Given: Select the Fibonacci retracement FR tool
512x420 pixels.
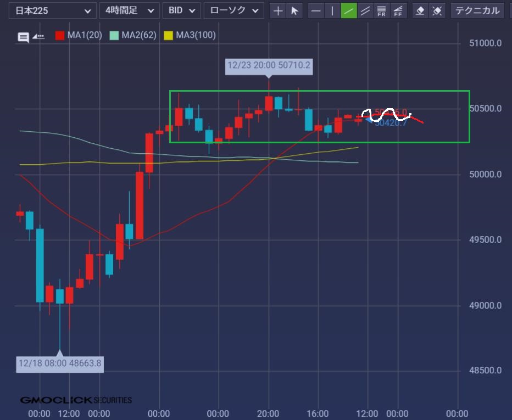Looking at the screenshot, I should 382,10.
